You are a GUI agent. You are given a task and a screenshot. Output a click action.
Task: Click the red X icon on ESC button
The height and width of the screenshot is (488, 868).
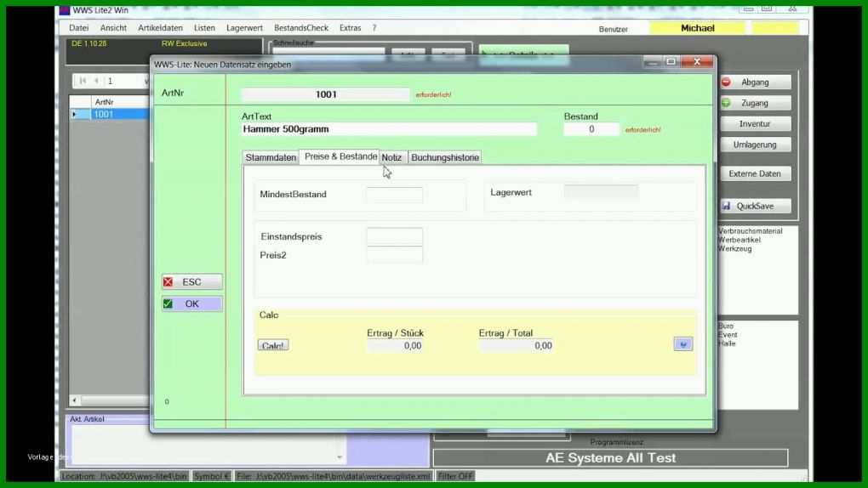168,282
